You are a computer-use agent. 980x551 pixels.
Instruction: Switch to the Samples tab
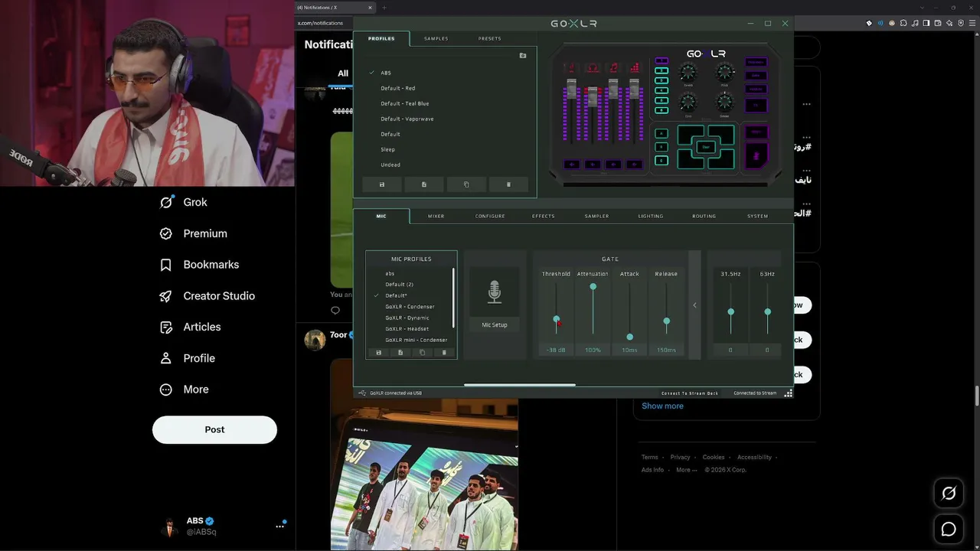(436, 38)
